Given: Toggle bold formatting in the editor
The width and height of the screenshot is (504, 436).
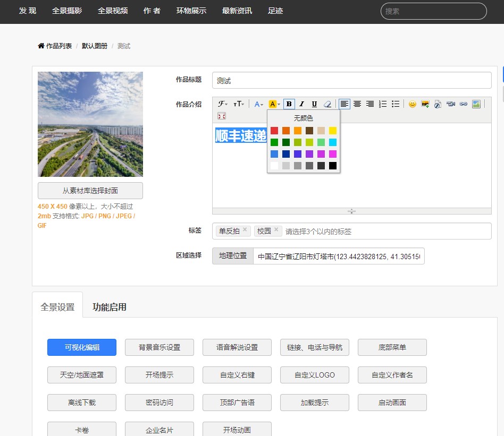Looking at the screenshot, I should point(289,104).
